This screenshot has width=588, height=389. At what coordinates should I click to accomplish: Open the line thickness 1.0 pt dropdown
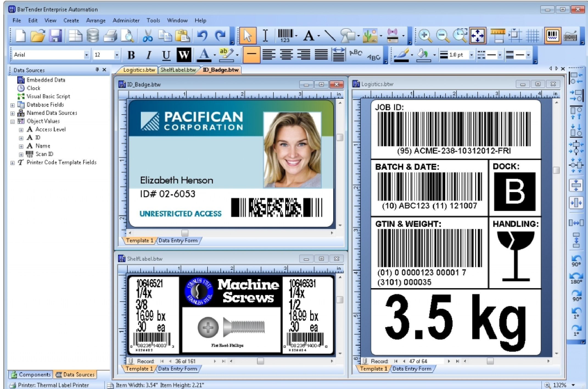[471, 55]
